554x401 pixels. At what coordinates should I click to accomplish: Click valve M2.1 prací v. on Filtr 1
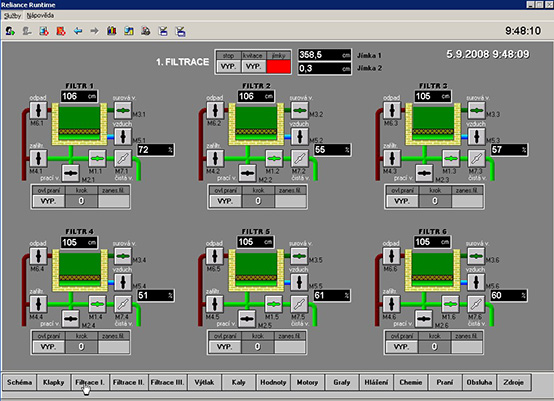71,173
